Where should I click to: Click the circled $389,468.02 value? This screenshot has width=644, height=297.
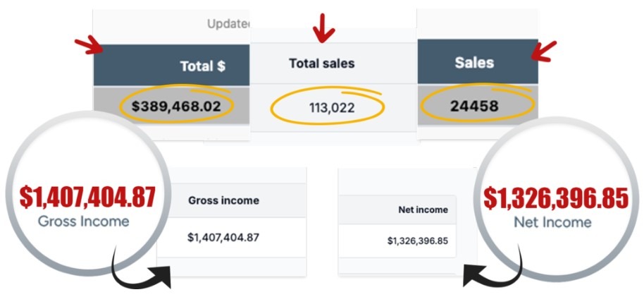coord(181,107)
